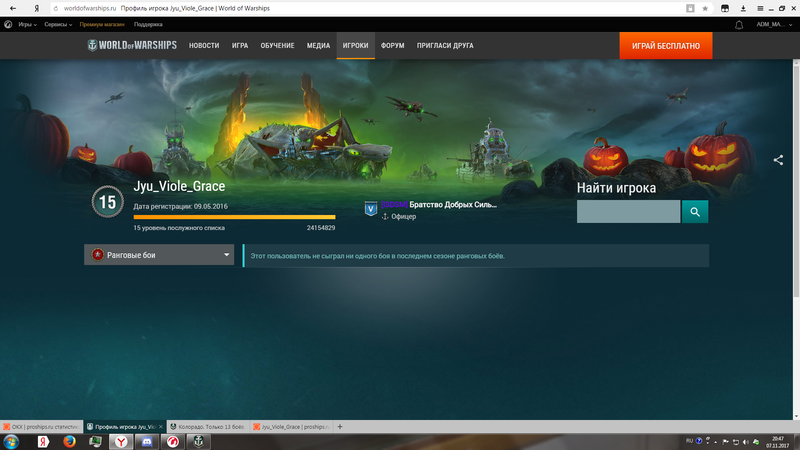The width and height of the screenshot is (800, 450).
Task: Expand the Игры dropdown
Action: tap(28, 24)
